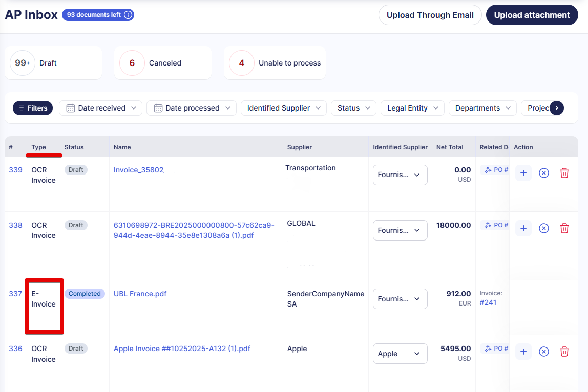
Task: Open the Apple supplier dropdown on row 336
Action: (400, 354)
